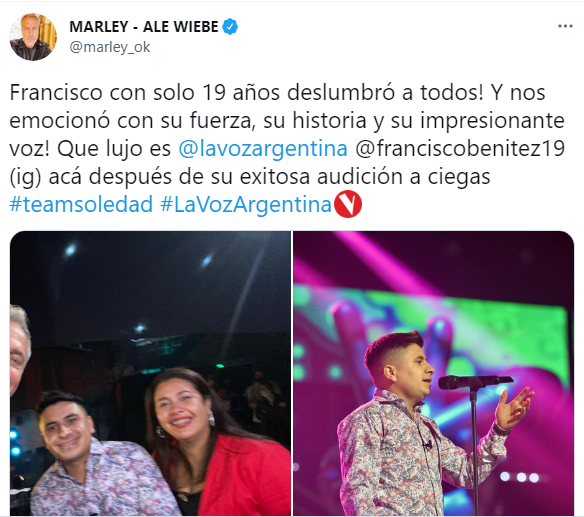This screenshot has width=584, height=517.
Task: Follow the @lavozargentina mention link
Action: tap(263, 149)
